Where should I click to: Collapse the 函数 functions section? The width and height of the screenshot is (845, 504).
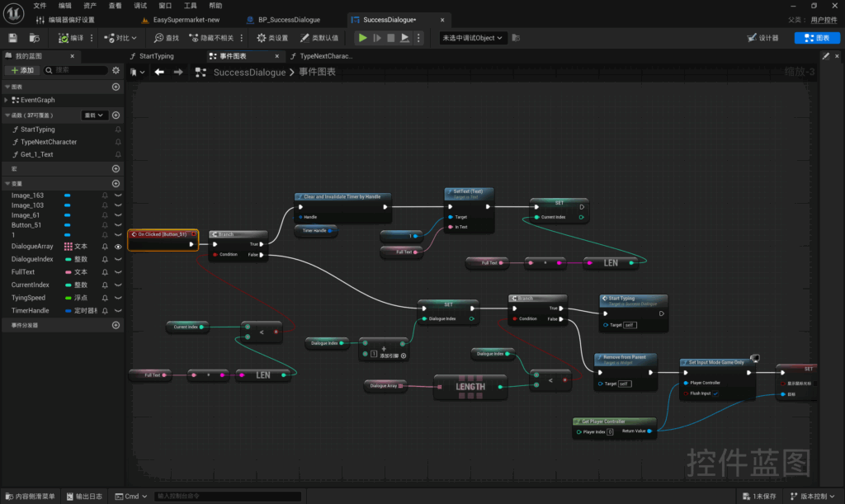[7, 115]
